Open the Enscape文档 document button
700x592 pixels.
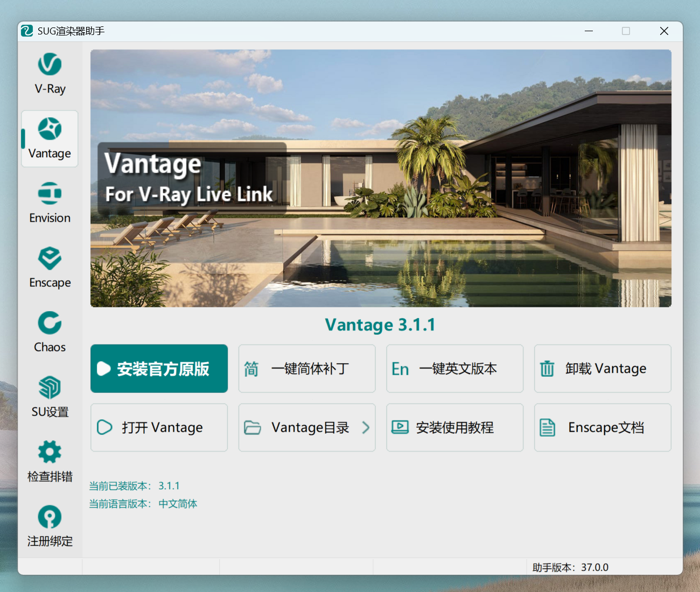[x=603, y=427]
